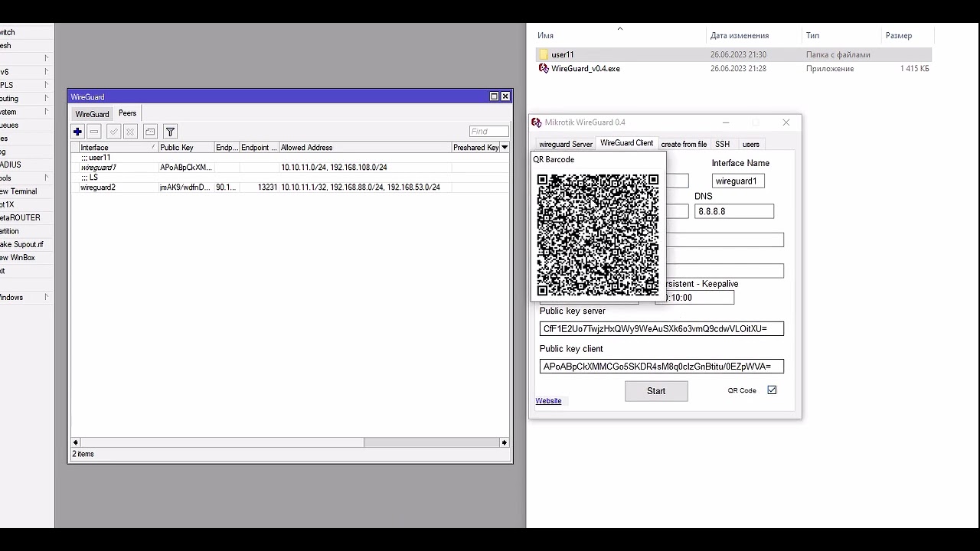Remove selected peer using the minus icon
980x551 pixels.
coord(94,132)
